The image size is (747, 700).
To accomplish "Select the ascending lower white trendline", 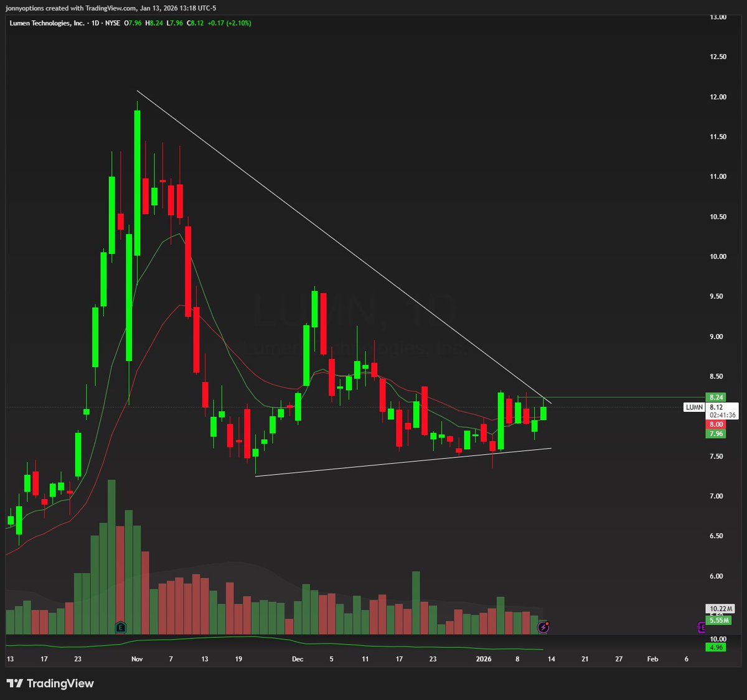I will [403, 462].
